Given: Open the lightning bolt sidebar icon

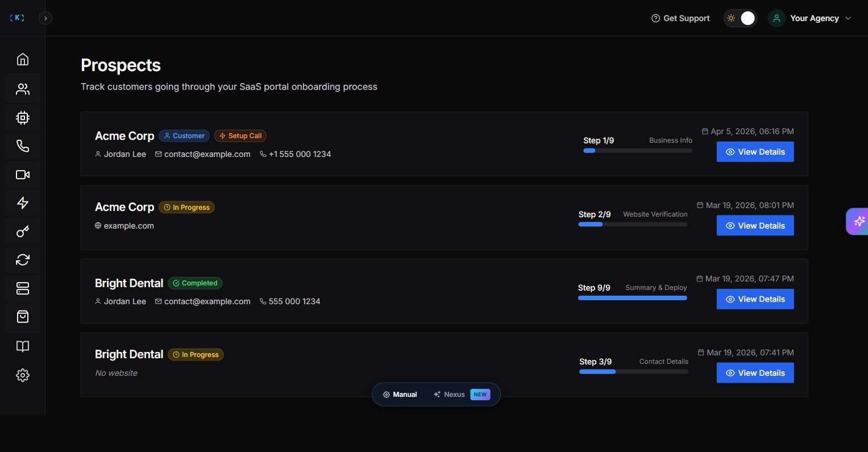Looking at the screenshot, I should 22,203.
